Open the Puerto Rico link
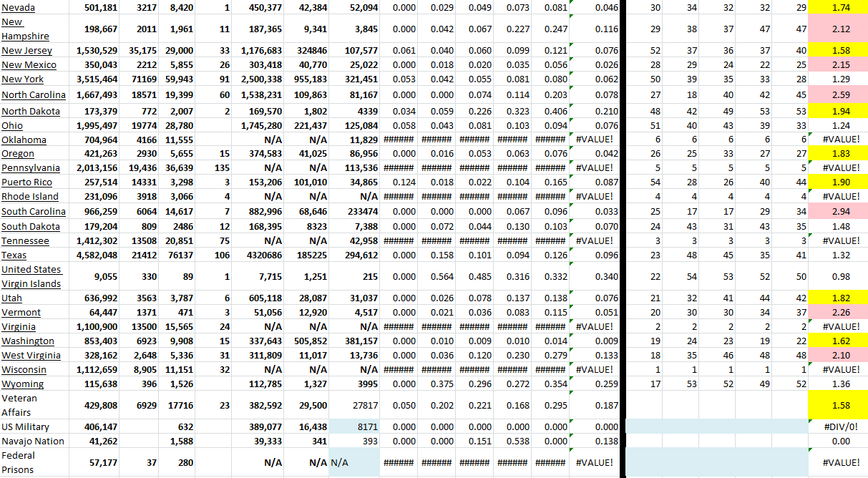 tap(26, 182)
